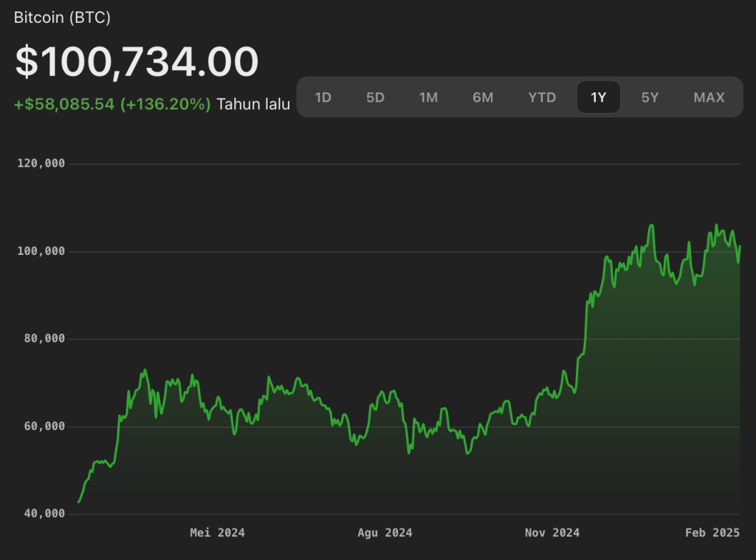Click the Bitcoin (BTC) title

pos(62,18)
